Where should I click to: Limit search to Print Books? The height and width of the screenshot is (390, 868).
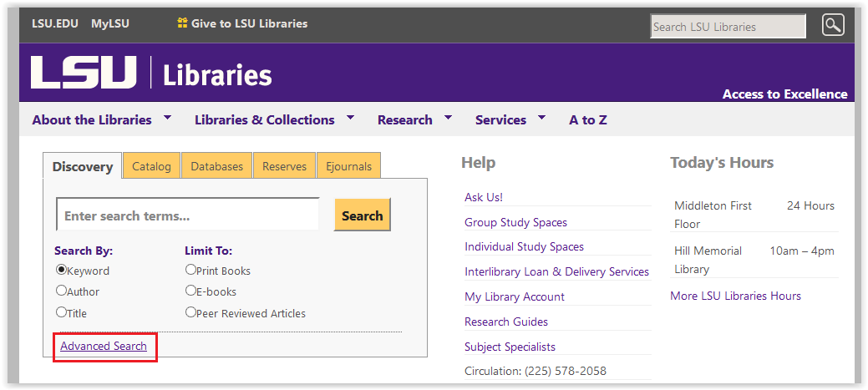191,270
